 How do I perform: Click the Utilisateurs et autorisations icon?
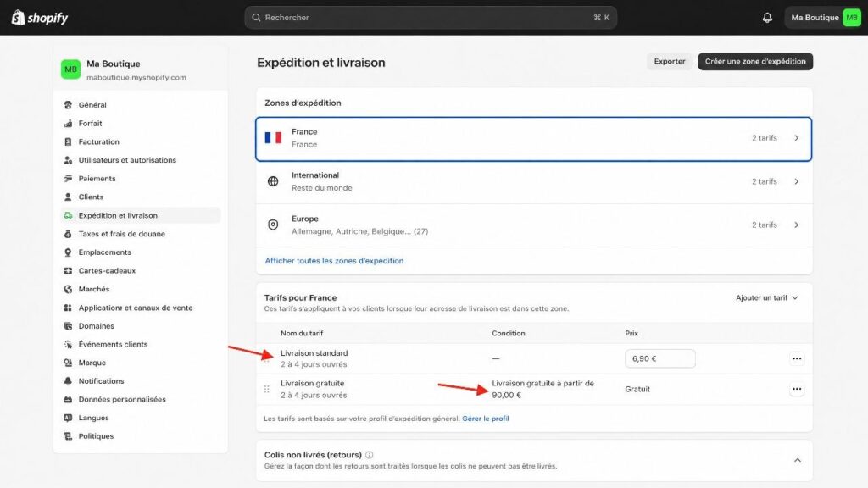pos(68,160)
